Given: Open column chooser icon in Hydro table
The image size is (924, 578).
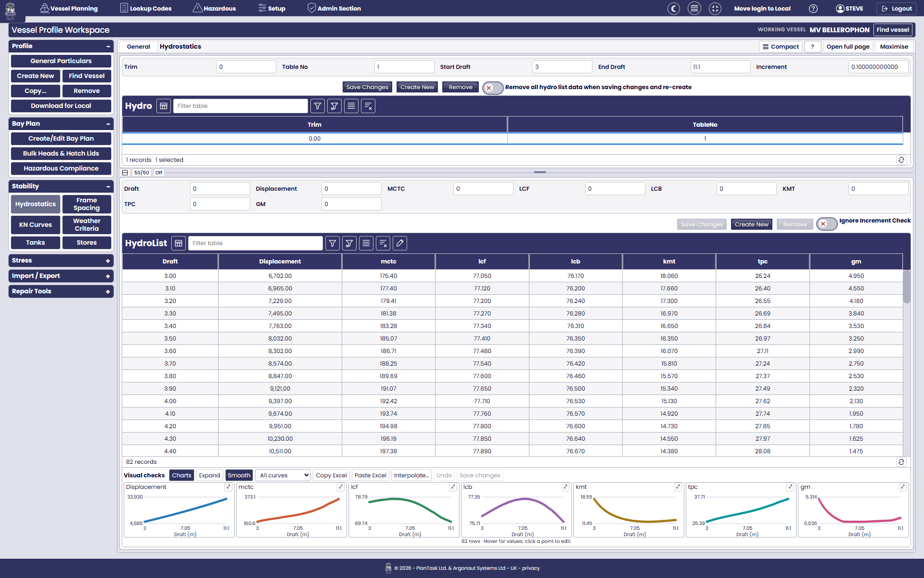Looking at the screenshot, I should click(164, 106).
